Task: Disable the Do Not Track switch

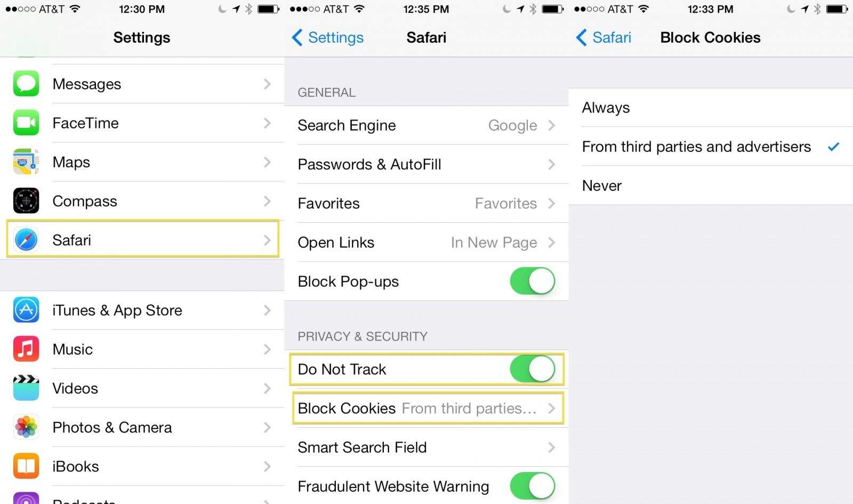Action: [x=533, y=369]
